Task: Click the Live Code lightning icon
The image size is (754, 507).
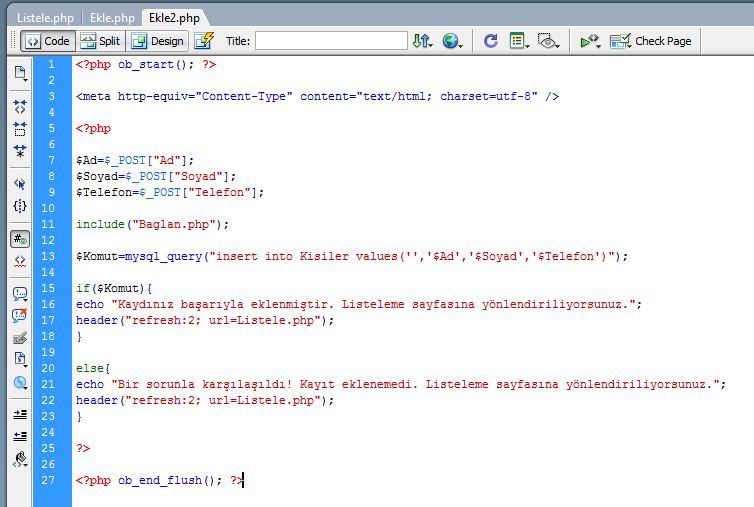Action: pos(204,41)
